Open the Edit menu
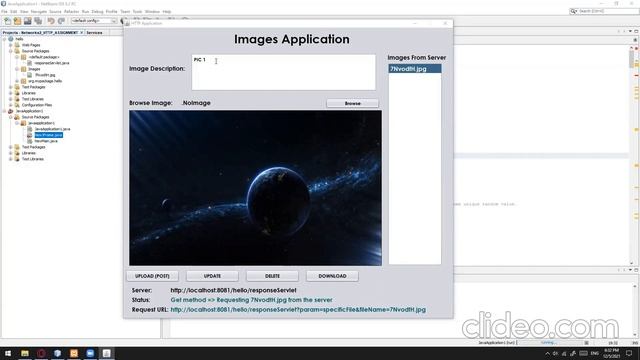The width and height of the screenshot is (640, 360). 13,11
